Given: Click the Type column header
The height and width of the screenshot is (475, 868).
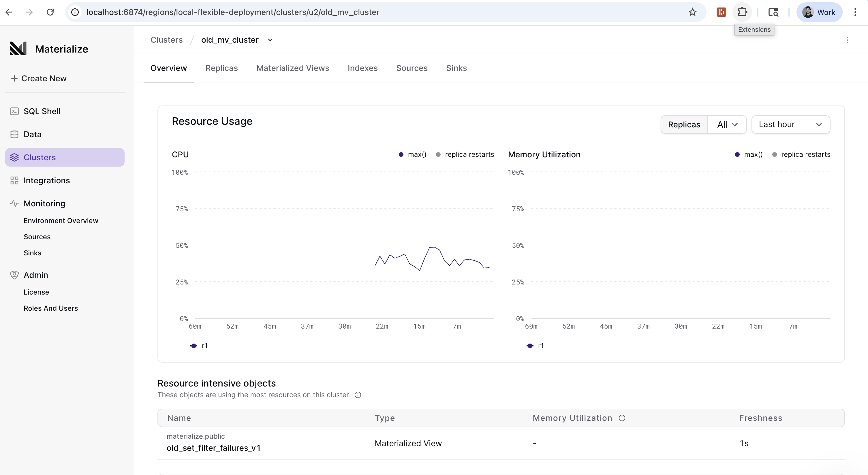Looking at the screenshot, I should [385, 418].
